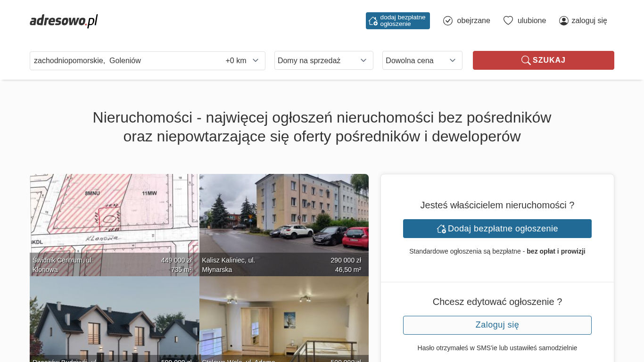
Task: Click the adresowo.pl logo
Action: click(x=64, y=21)
